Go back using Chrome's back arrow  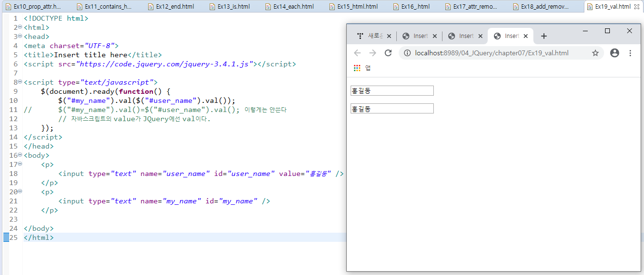357,53
